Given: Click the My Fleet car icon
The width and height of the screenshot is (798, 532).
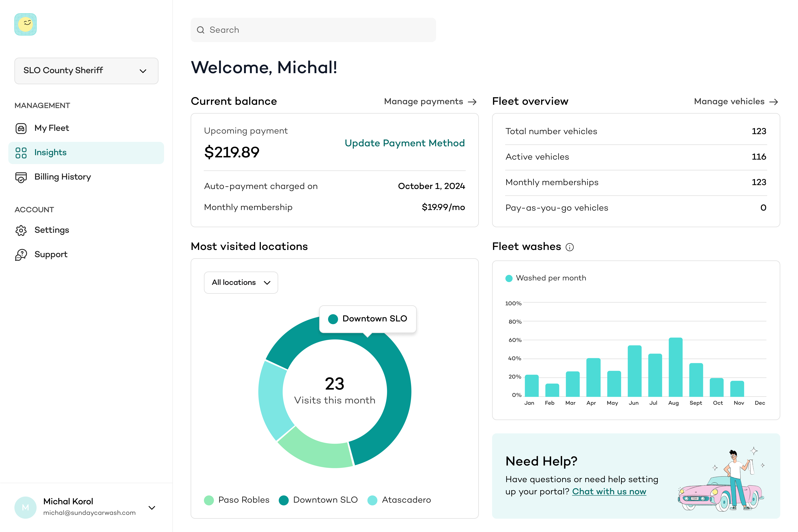Looking at the screenshot, I should [x=21, y=128].
